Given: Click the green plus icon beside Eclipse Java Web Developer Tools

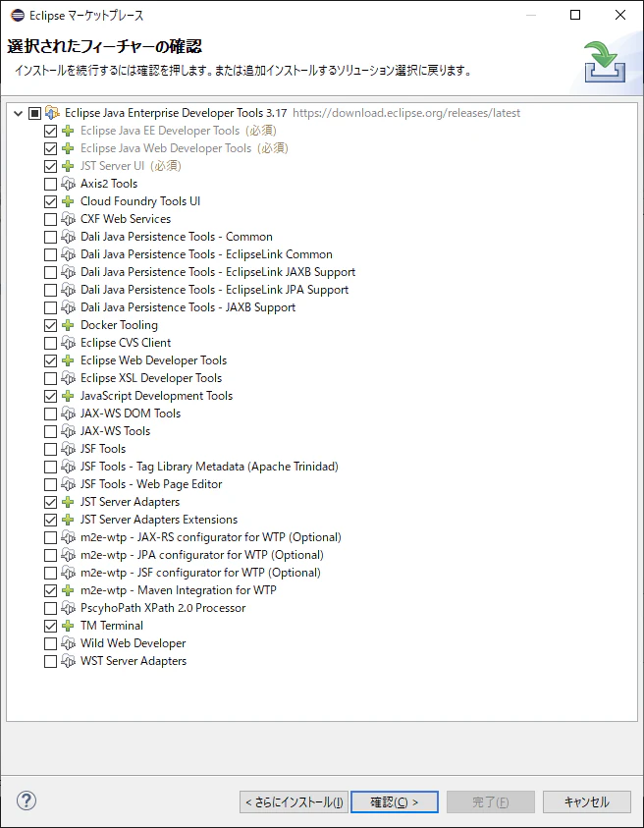Looking at the screenshot, I should coord(68,148).
